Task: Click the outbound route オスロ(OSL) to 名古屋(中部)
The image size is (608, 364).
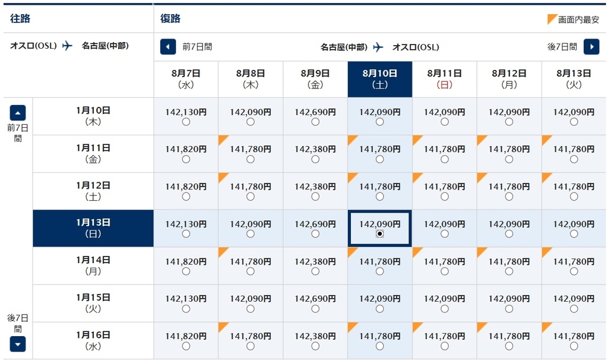Action: (69, 46)
